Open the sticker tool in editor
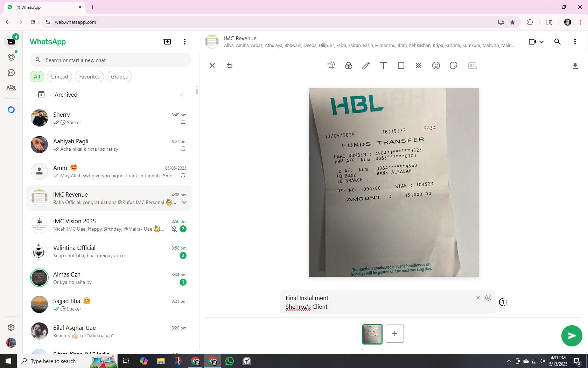 (x=454, y=66)
